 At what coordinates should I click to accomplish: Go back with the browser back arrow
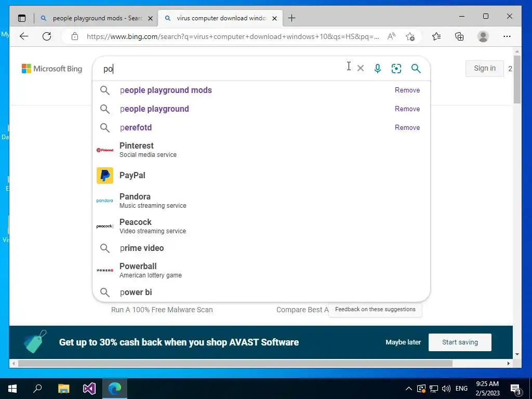click(24, 36)
